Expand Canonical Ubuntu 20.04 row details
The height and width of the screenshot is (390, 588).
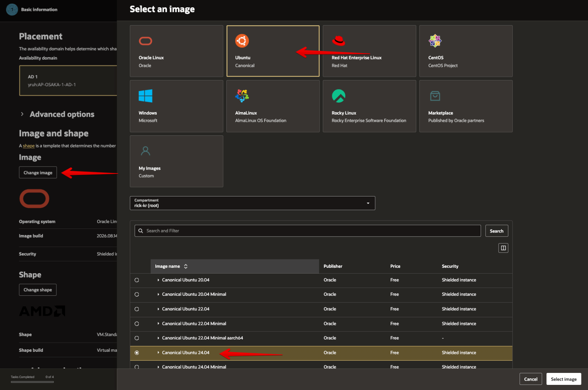(158, 280)
